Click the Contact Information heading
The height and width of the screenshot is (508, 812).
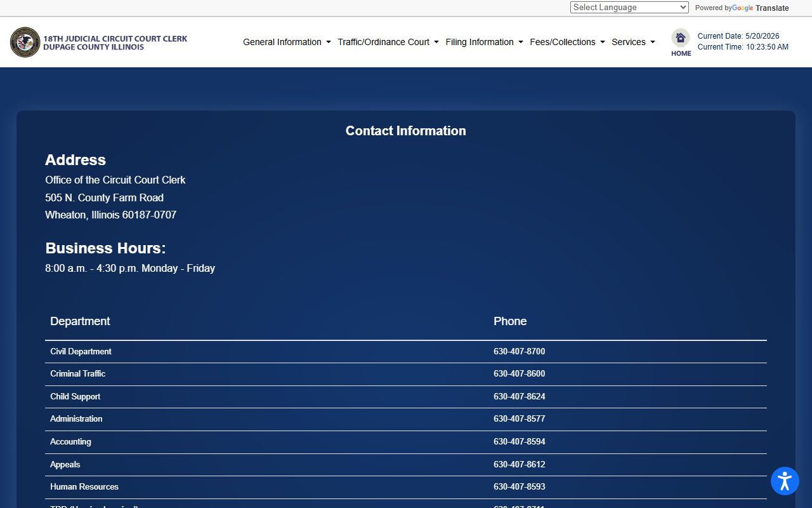pyautogui.click(x=406, y=131)
